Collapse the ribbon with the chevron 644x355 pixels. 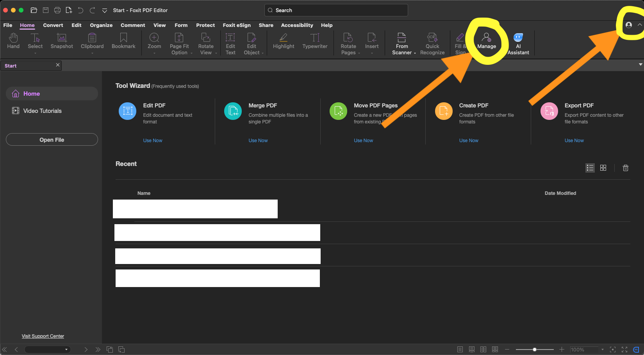click(x=640, y=25)
